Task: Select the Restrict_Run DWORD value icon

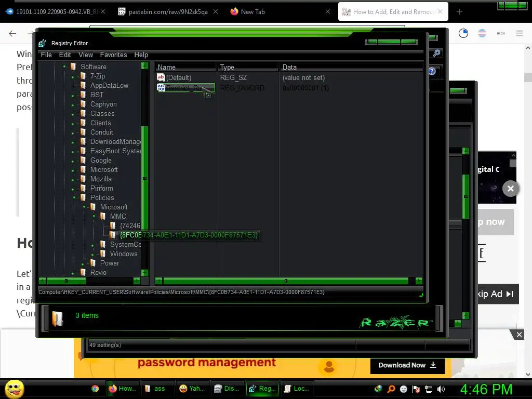Action: (161, 88)
